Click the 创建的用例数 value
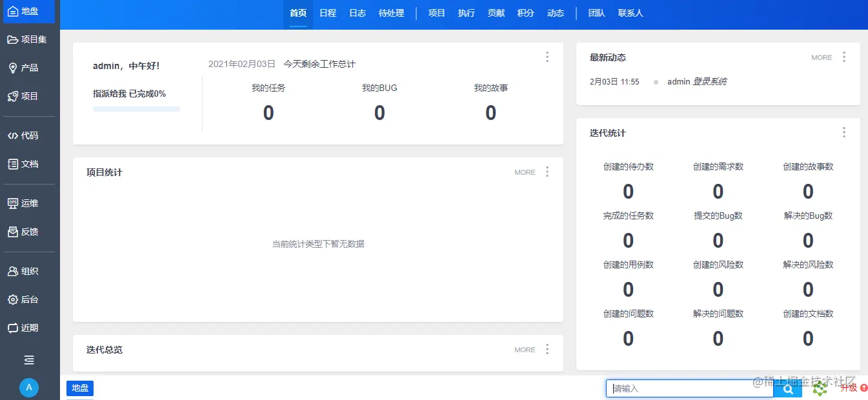 coord(629,290)
